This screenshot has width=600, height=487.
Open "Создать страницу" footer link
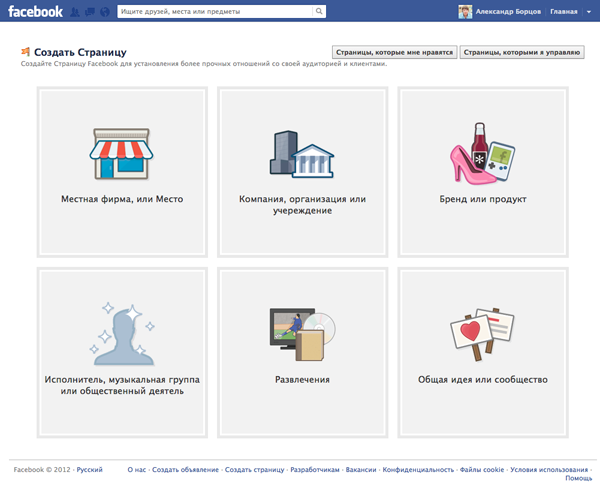tap(254, 469)
